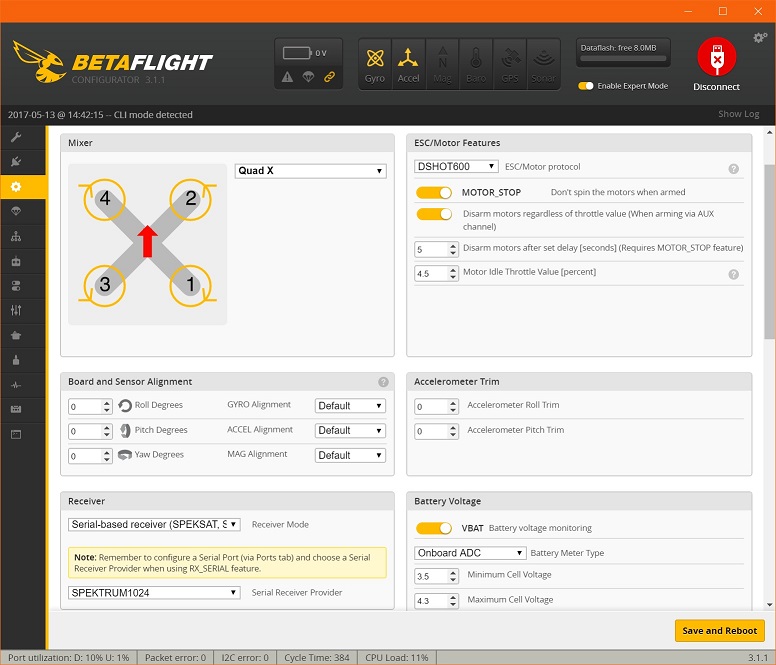The width and height of the screenshot is (776, 665).
Task: Open help for Board and Sensor Alignment
Action: click(x=383, y=382)
